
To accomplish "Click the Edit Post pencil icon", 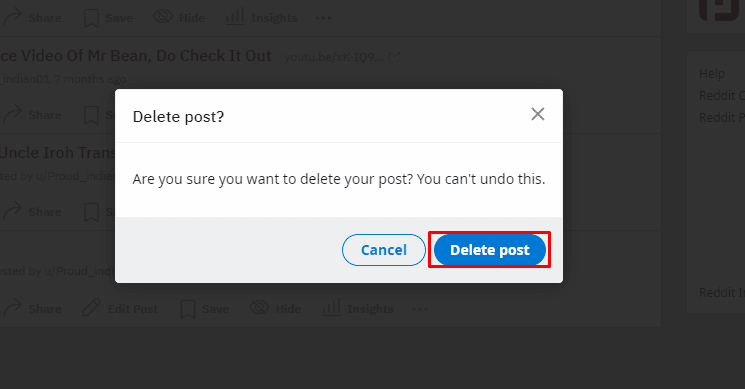I will pos(91,308).
